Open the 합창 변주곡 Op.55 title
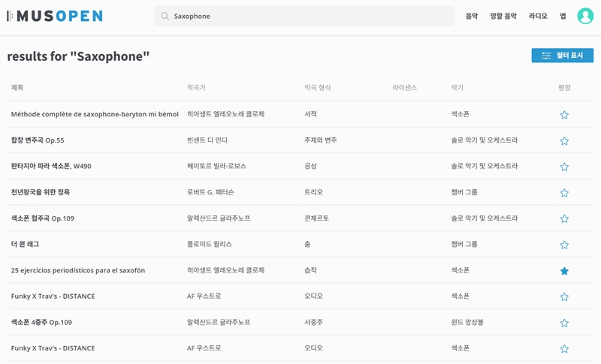The image size is (601, 364). click(38, 140)
